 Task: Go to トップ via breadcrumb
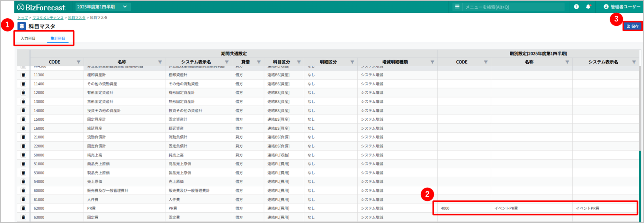pos(22,18)
